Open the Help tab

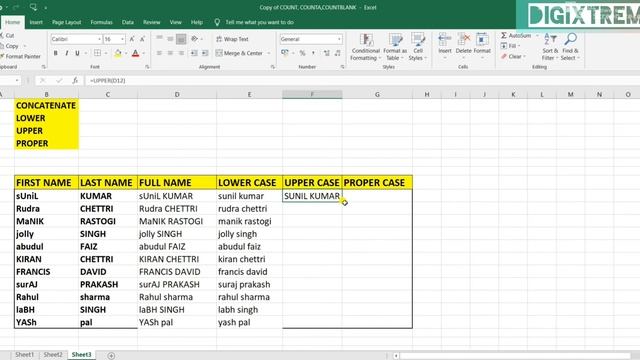pyautogui.click(x=197, y=22)
